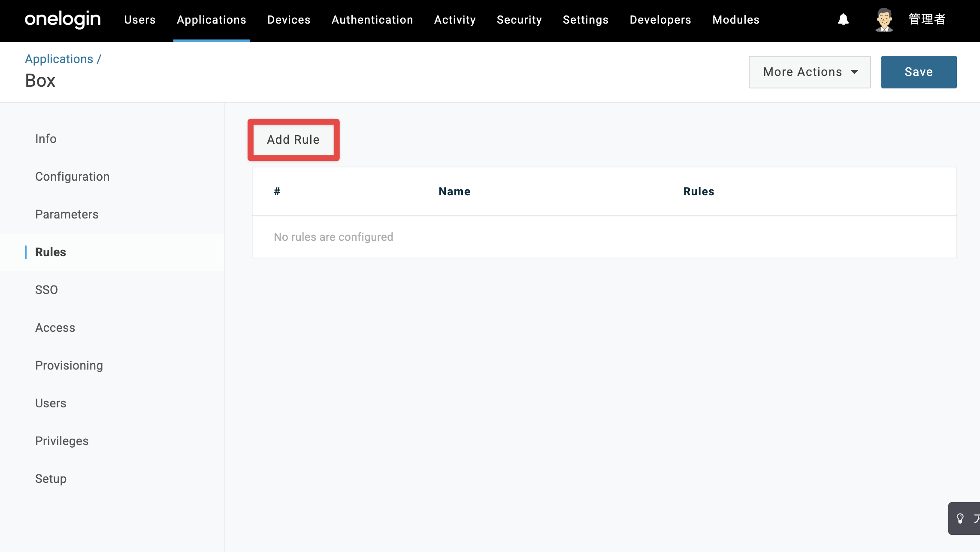The height and width of the screenshot is (552, 980).
Task: Save the Box application settings
Action: coord(919,72)
